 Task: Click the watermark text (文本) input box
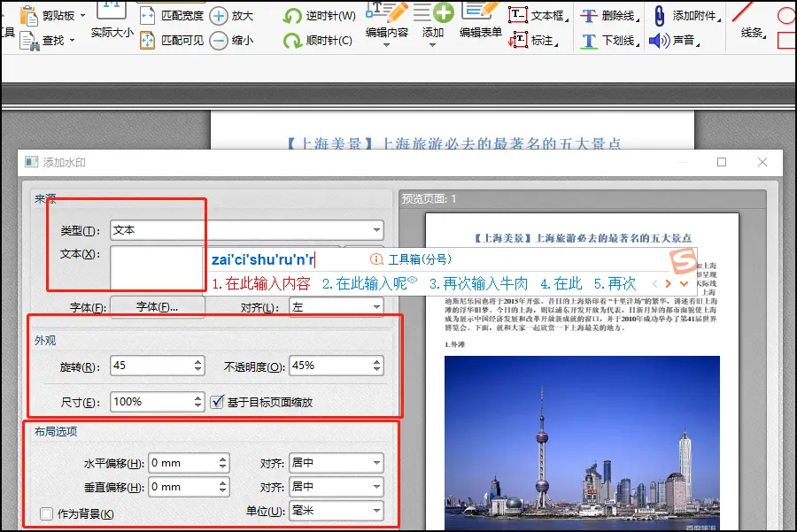[157, 269]
